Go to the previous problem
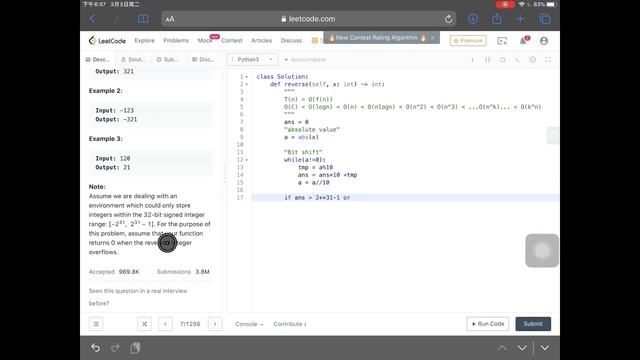 165,324
